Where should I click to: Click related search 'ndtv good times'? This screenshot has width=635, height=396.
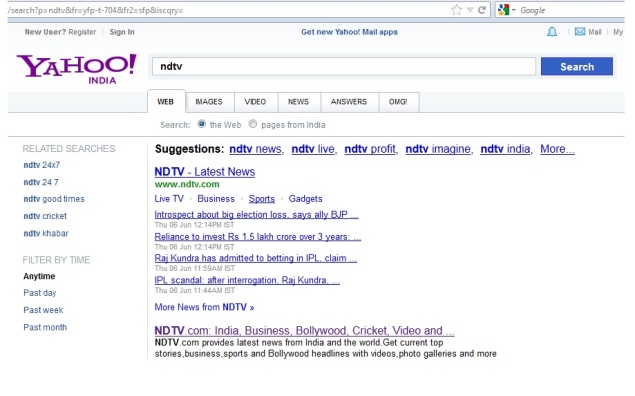54,199
